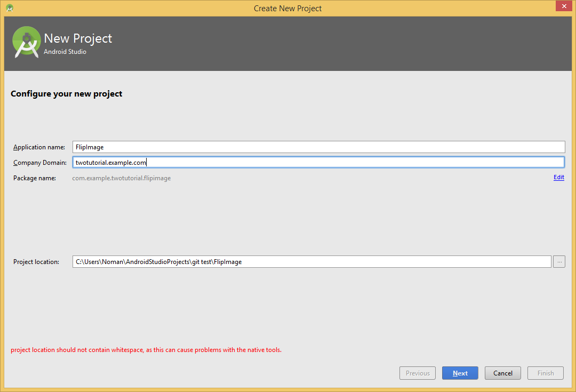Close the Create New Project window
This screenshot has width=576, height=392.
pyautogui.click(x=564, y=6)
